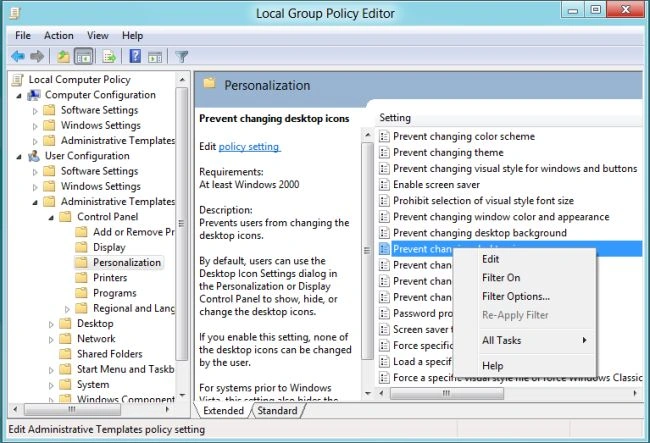Click the tree pane horizontal scrollbar thumb

pyautogui.click(x=72, y=409)
